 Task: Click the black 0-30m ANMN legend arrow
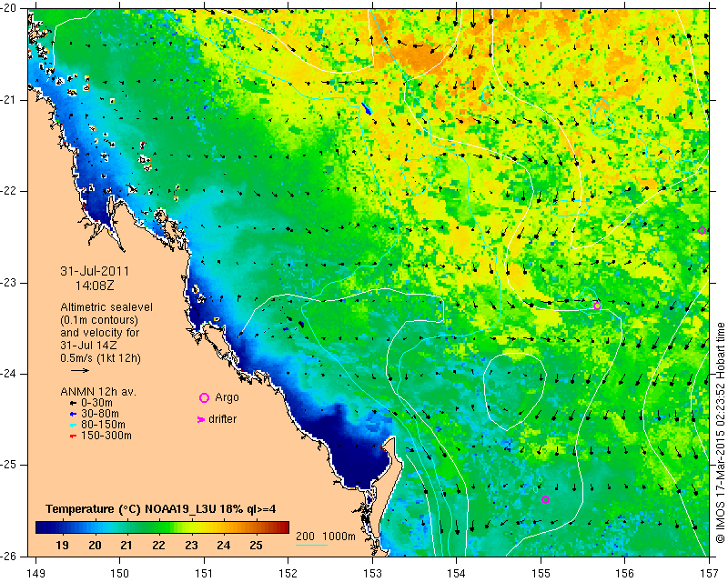click(73, 404)
